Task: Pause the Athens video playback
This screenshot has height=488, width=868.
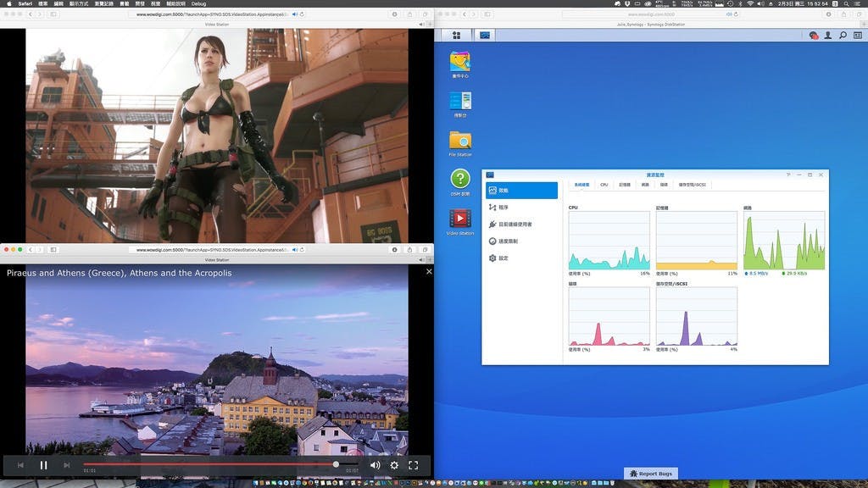Action: coord(44,465)
